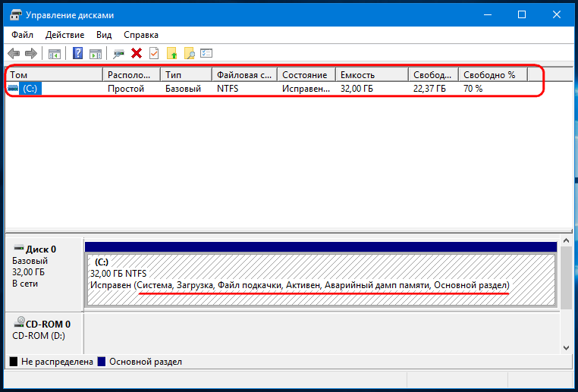Sort by the Тип column header
Image resolution: width=578 pixels, height=392 pixels.
(187, 75)
